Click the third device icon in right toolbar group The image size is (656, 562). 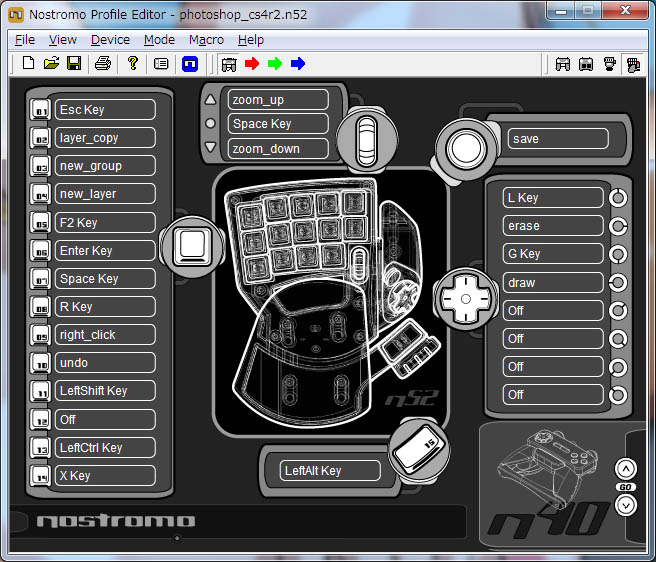(x=610, y=64)
